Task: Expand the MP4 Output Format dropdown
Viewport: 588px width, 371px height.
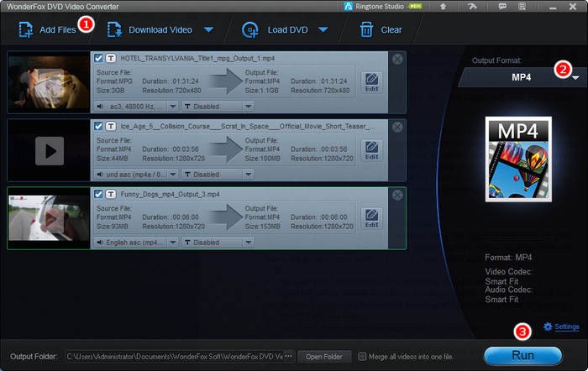Action: click(575, 77)
